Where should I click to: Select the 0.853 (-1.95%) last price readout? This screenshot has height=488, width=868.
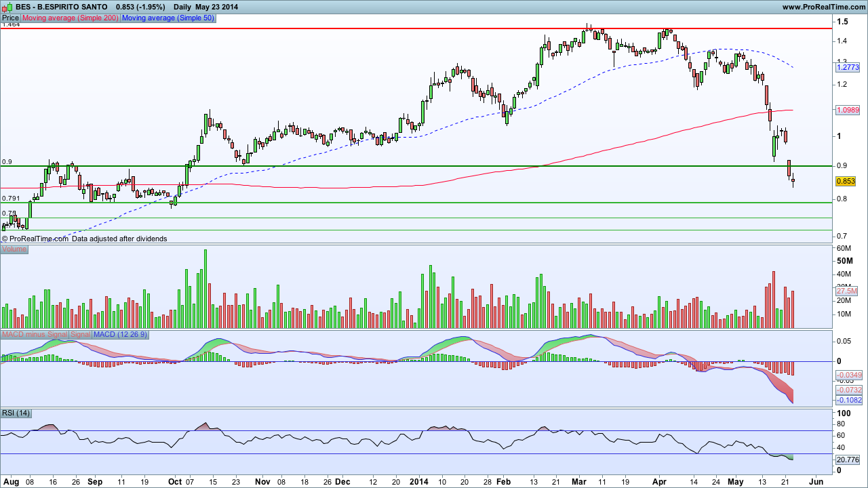[x=140, y=7]
